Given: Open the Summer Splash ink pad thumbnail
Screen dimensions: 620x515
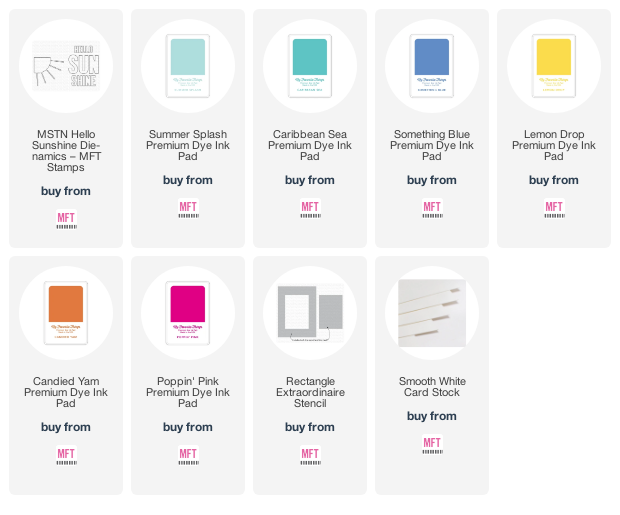Looking at the screenshot, I should click(188, 66).
